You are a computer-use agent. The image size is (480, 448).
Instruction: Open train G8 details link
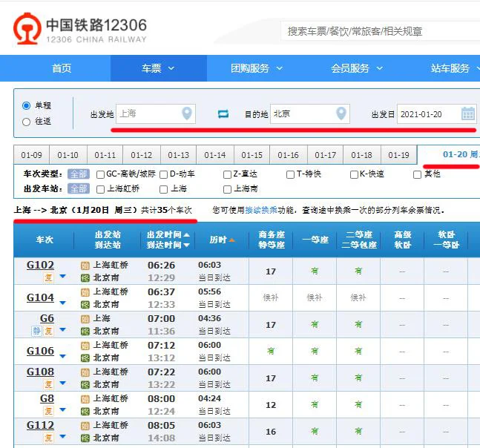click(47, 398)
